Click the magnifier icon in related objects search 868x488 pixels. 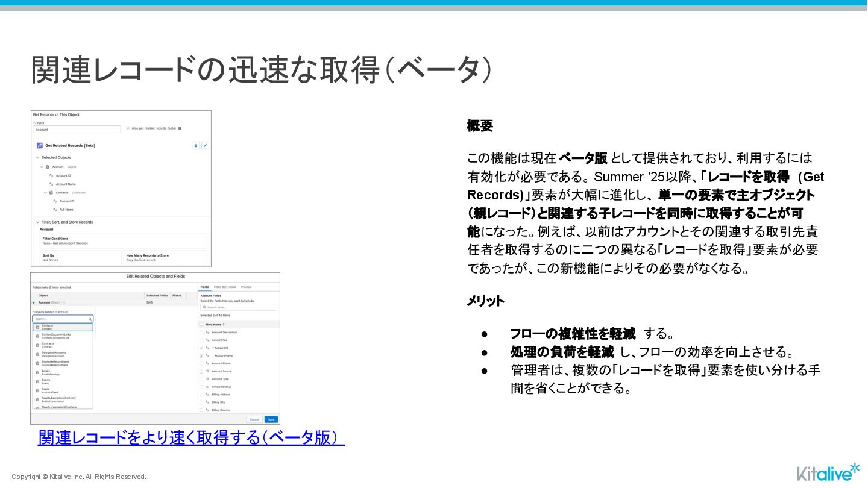pos(90,319)
